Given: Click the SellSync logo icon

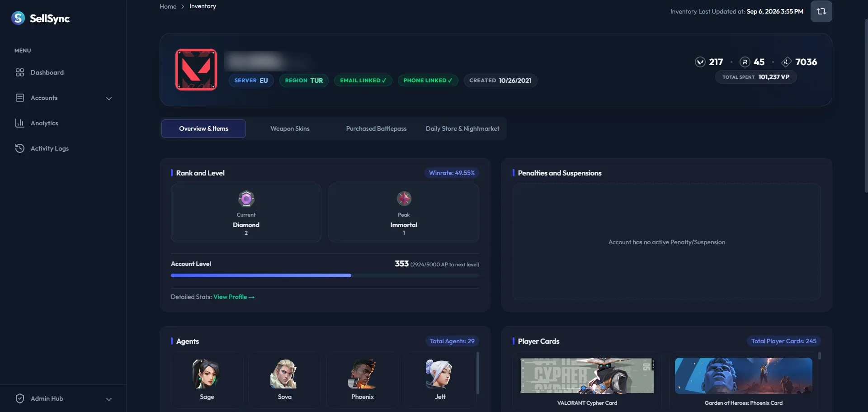Looking at the screenshot, I should click(x=18, y=18).
